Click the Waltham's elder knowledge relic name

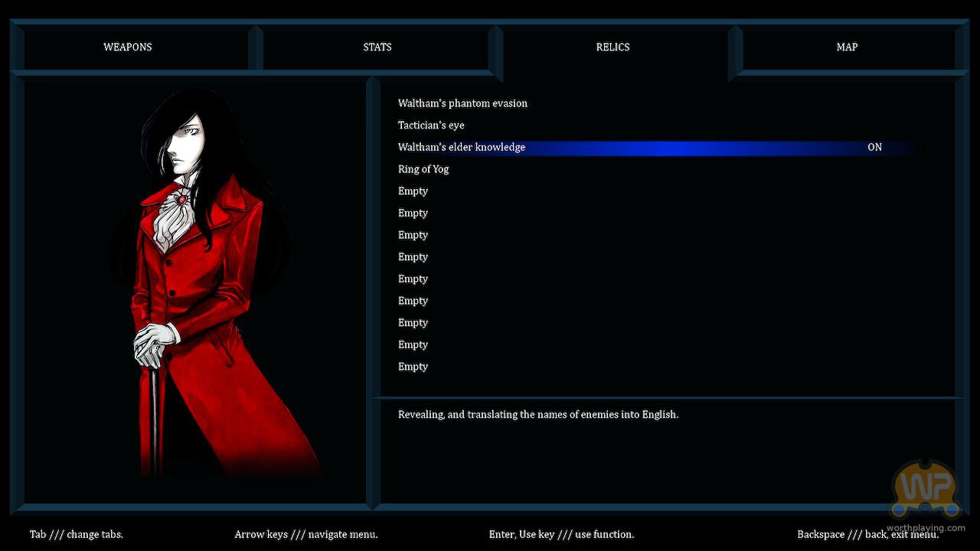click(462, 147)
